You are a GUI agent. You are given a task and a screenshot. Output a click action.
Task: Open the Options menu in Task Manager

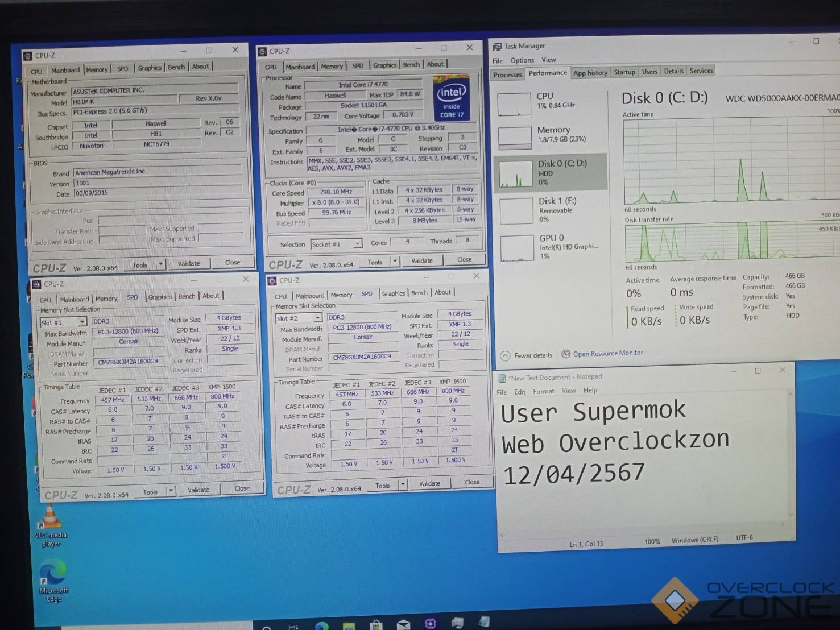[x=522, y=60]
